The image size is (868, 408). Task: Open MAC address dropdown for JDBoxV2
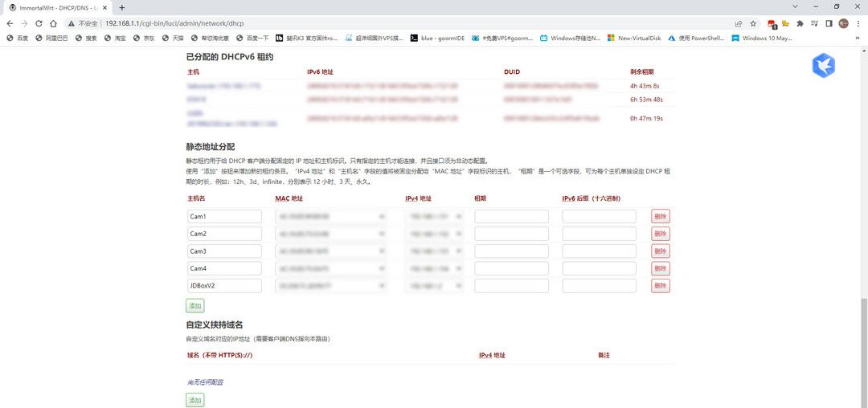(x=331, y=286)
